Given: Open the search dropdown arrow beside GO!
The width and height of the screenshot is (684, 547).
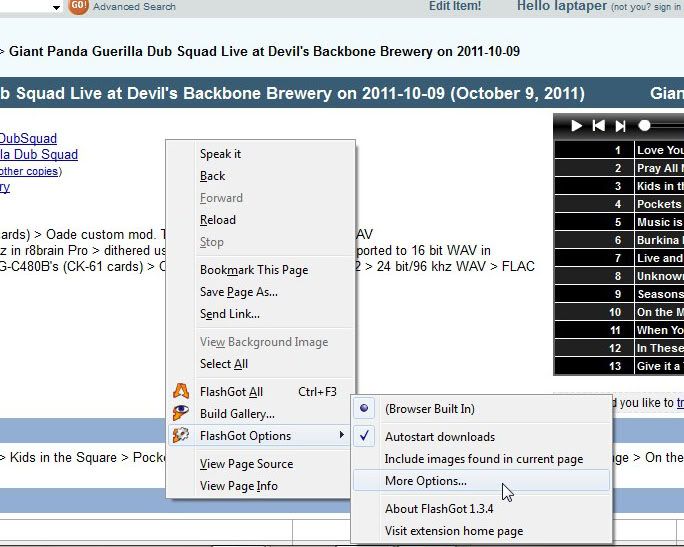Looking at the screenshot, I should pos(56,7).
